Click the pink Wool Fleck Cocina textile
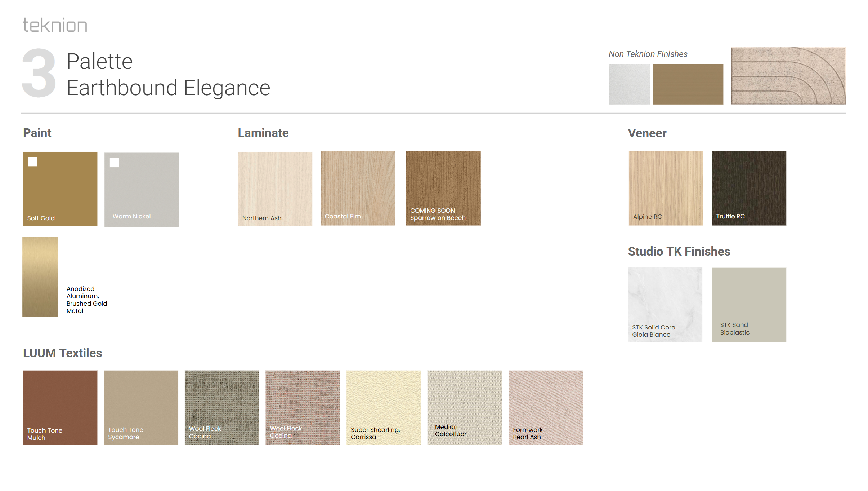Screen dimensions: 868x491 click(x=303, y=408)
